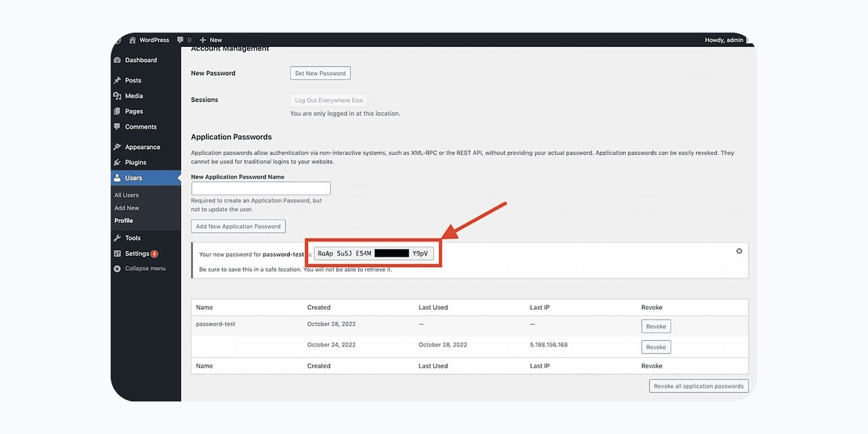Open Appearance in the sidebar
The width and height of the screenshot is (868, 434).
pyautogui.click(x=142, y=147)
